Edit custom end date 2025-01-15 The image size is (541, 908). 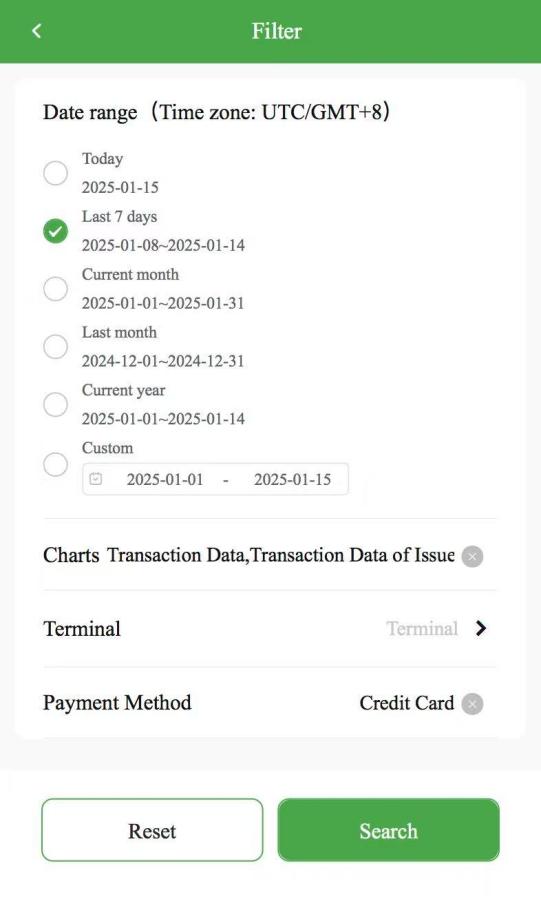[x=293, y=479]
